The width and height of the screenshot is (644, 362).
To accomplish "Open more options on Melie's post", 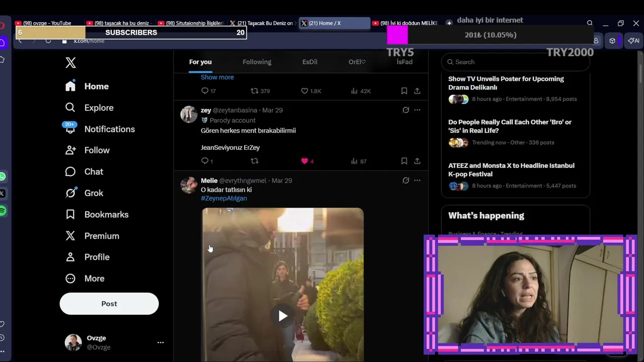I will coord(417,180).
